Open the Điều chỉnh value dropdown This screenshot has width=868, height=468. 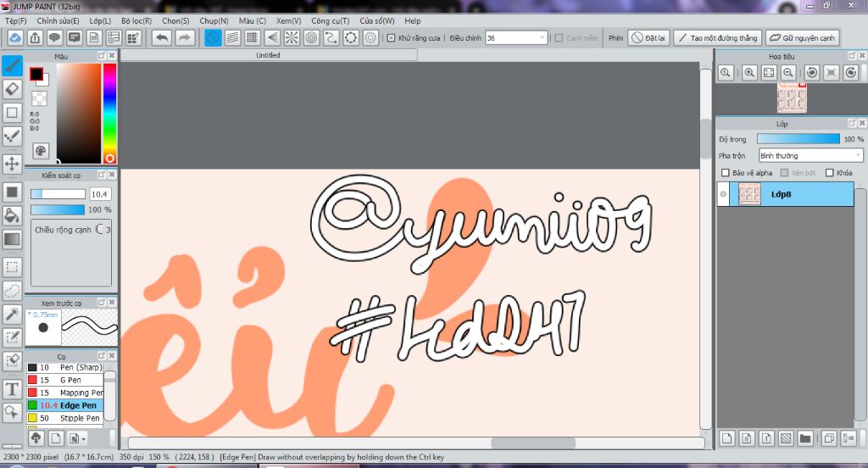coord(542,37)
